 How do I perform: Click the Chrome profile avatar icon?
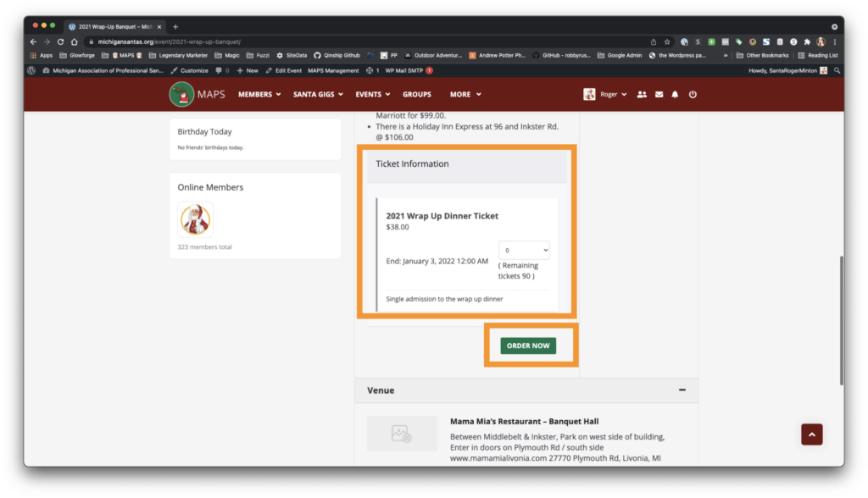[821, 41]
